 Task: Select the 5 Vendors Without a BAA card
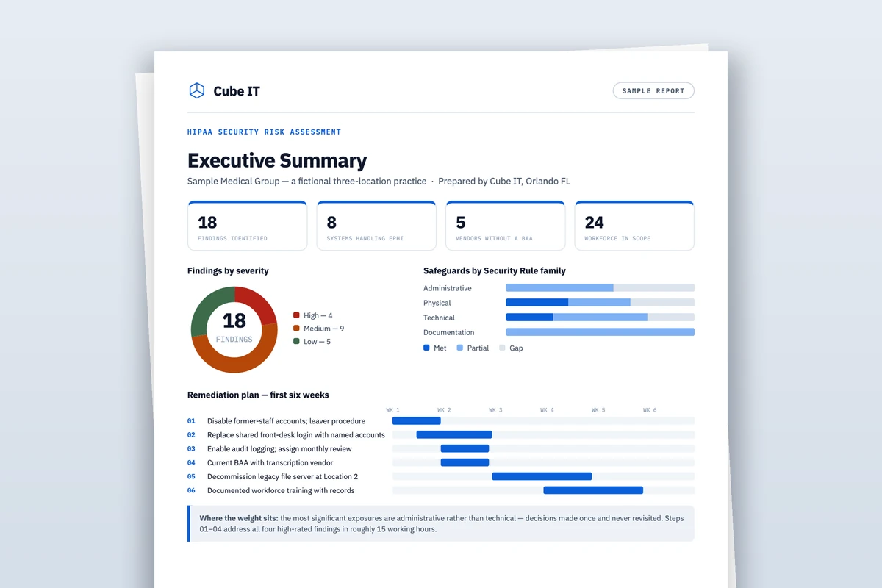[506, 226]
